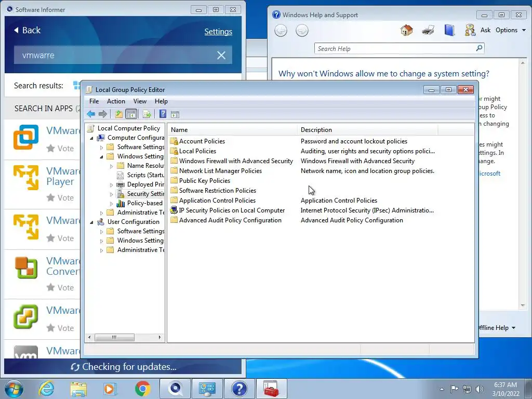The height and width of the screenshot is (399, 532).
Task: Click the search magnifier in Search Help box
Action: point(479,48)
